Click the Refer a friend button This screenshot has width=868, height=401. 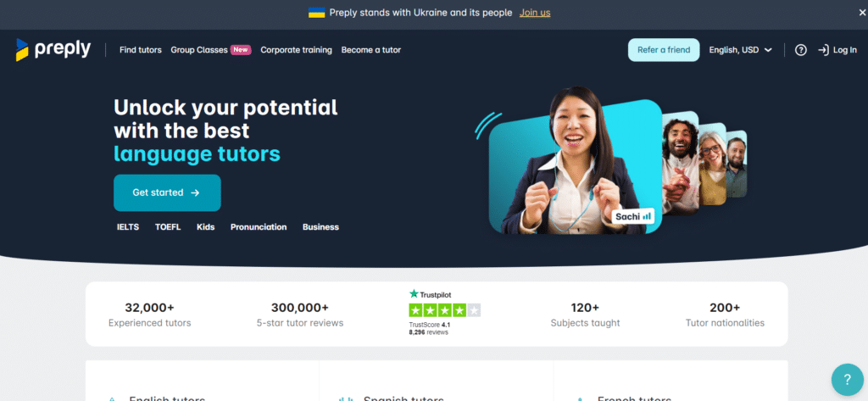click(x=664, y=50)
